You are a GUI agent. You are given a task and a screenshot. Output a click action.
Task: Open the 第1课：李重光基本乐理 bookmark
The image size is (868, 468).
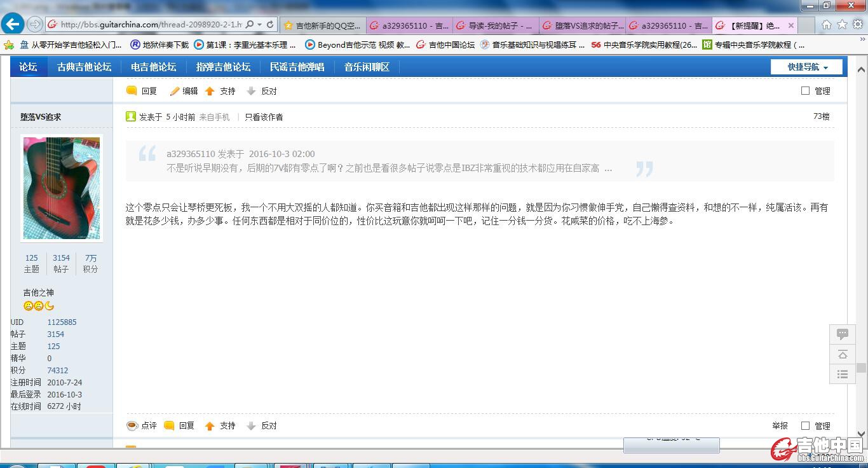click(x=245, y=45)
